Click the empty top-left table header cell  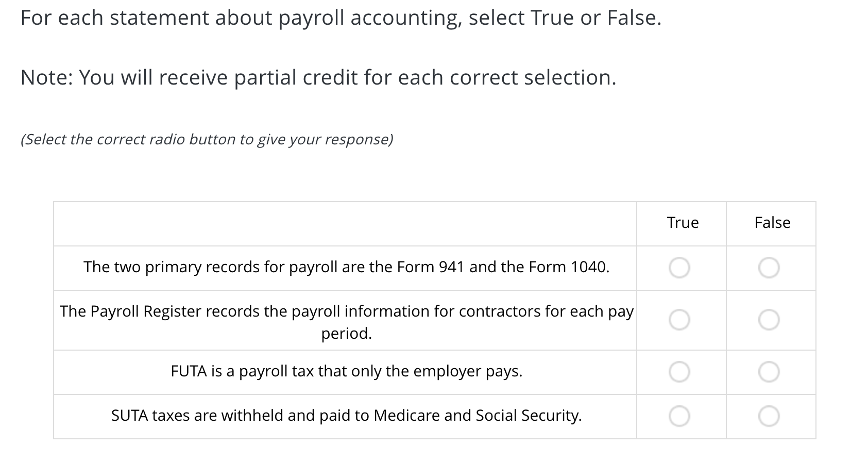point(345,223)
